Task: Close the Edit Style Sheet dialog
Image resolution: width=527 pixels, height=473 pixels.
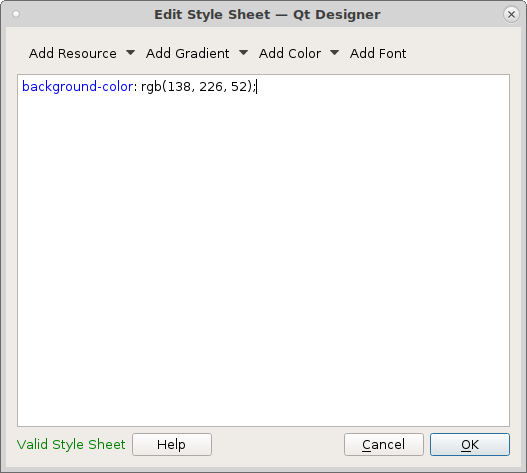Action: (511, 14)
